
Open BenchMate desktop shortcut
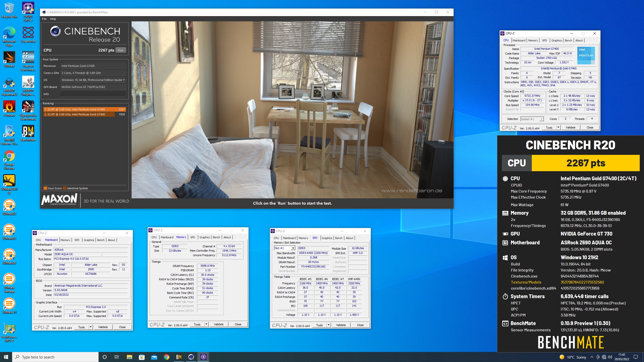[28, 133]
